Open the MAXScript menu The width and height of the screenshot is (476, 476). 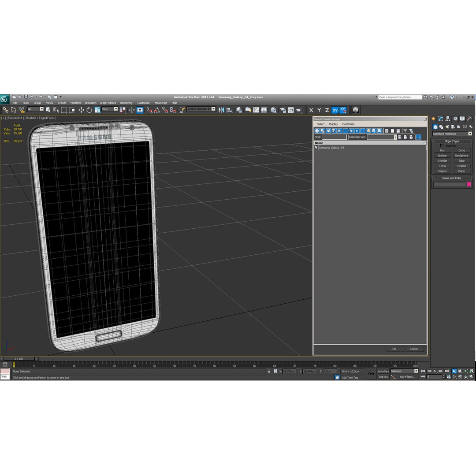(x=160, y=103)
